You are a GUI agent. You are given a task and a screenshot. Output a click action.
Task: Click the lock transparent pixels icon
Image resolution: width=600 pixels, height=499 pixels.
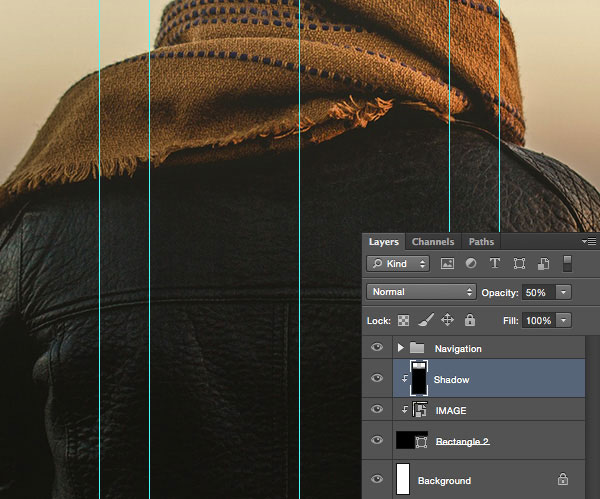[403, 320]
